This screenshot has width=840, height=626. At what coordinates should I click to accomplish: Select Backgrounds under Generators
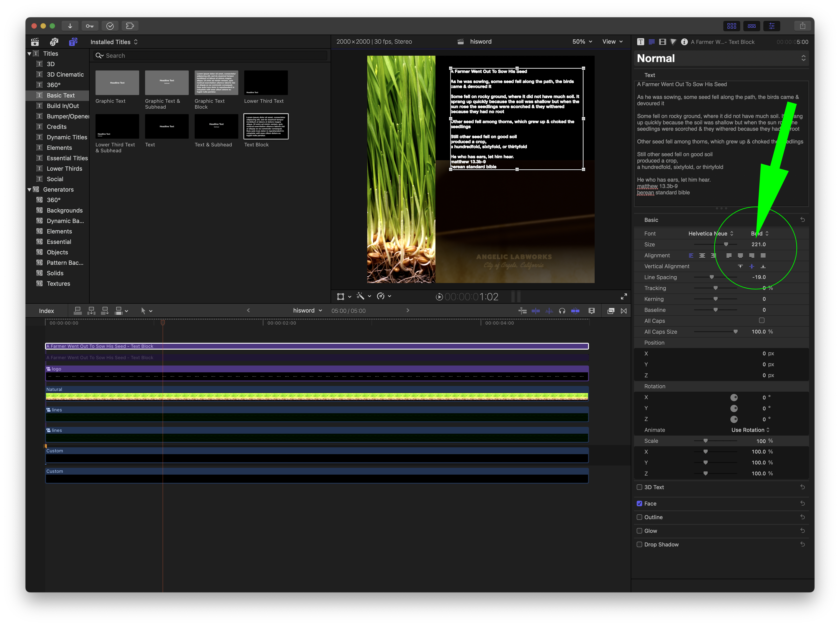(64, 210)
